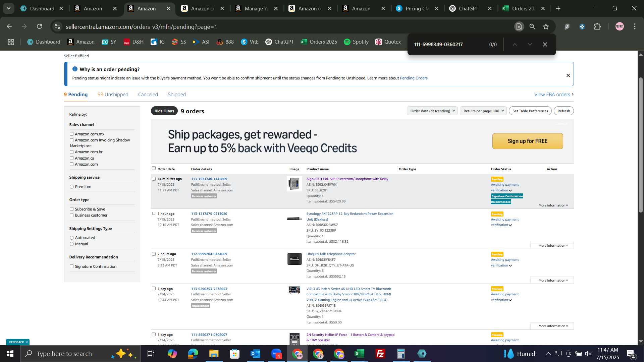Image resolution: width=644 pixels, height=362 pixels.
Task: Open the Windows Start menu
Action: coord(10,354)
